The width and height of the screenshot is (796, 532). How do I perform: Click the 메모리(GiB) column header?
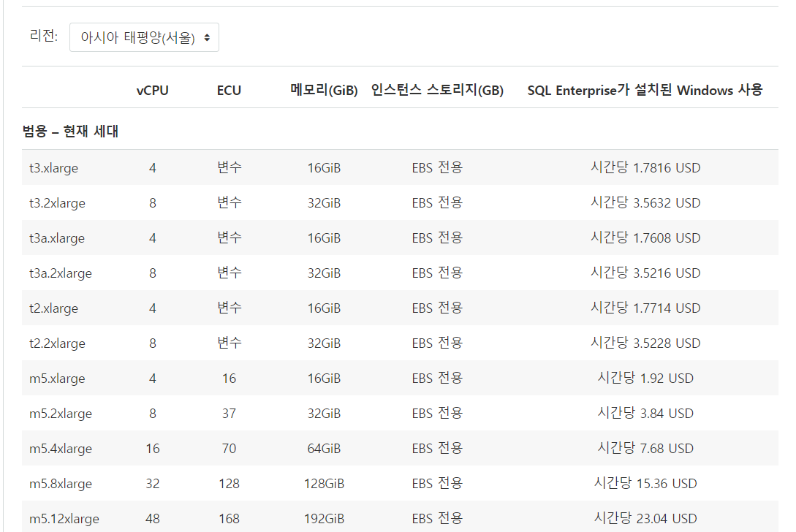(x=324, y=91)
